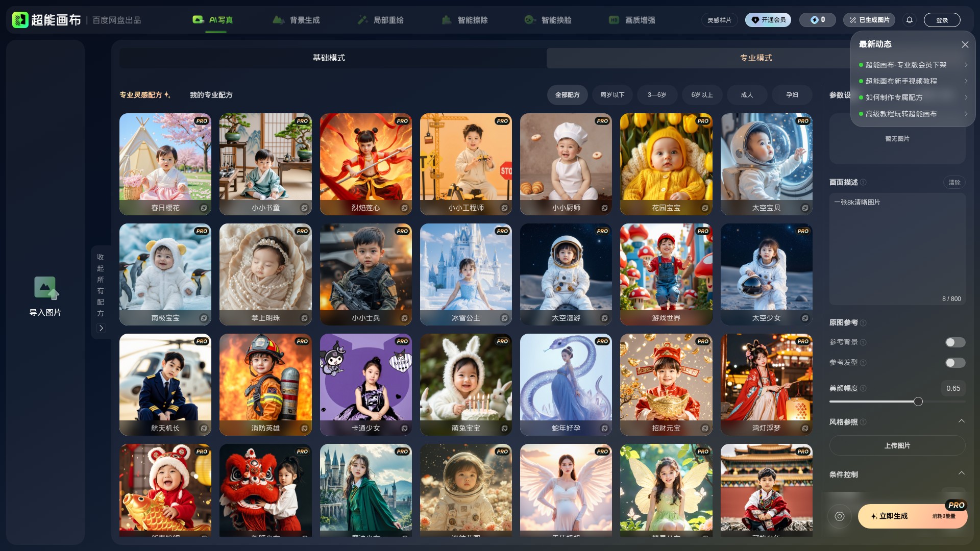Enable the 参考背景 toggle switch
This screenshot has width=980, height=551.
[x=954, y=342]
